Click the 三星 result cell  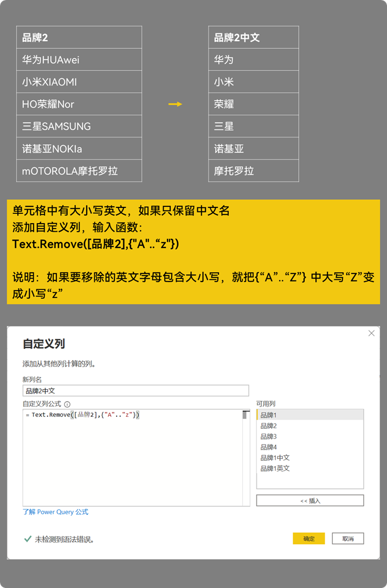(253, 126)
